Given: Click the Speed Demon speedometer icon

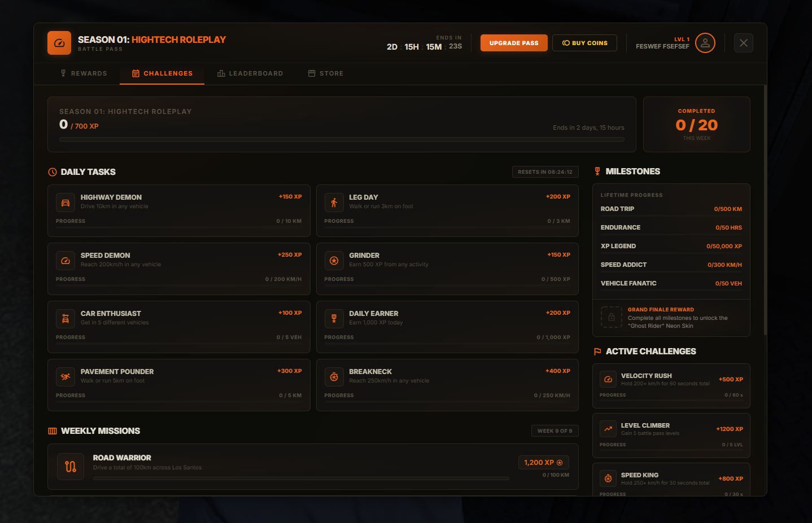Looking at the screenshot, I should [66, 261].
